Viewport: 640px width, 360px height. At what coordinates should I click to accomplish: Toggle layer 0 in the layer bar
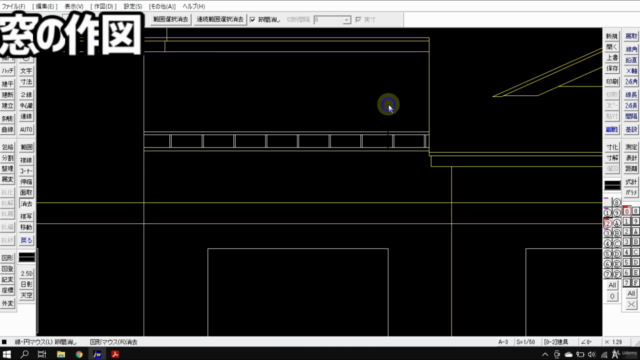627,211
